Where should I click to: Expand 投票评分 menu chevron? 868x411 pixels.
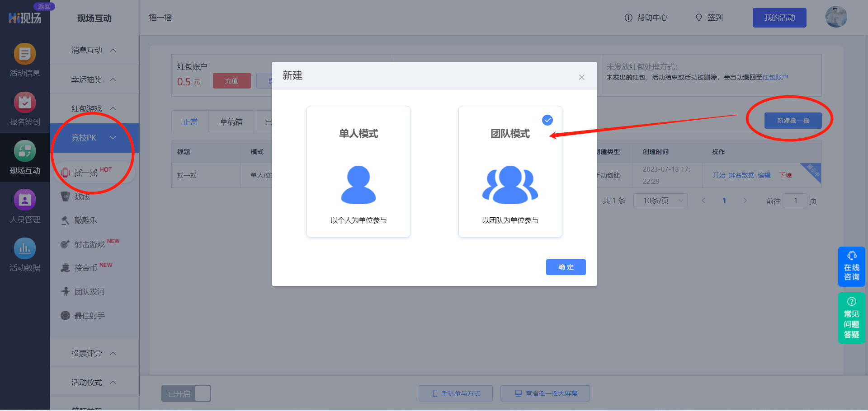point(113,353)
